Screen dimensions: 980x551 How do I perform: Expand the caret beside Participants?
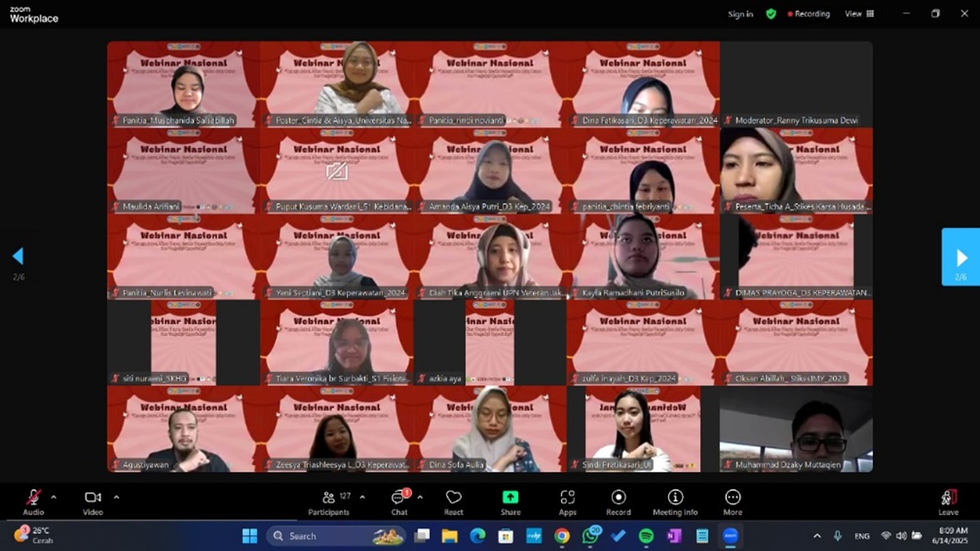point(362,497)
